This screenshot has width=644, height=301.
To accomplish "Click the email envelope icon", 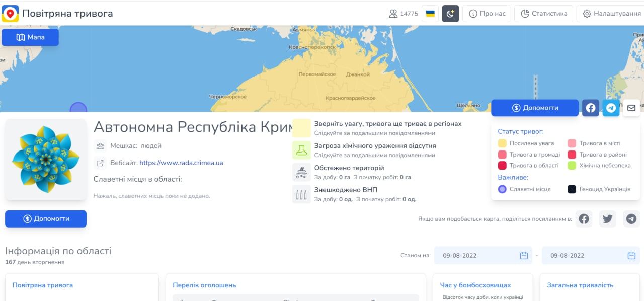I will [x=631, y=108].
